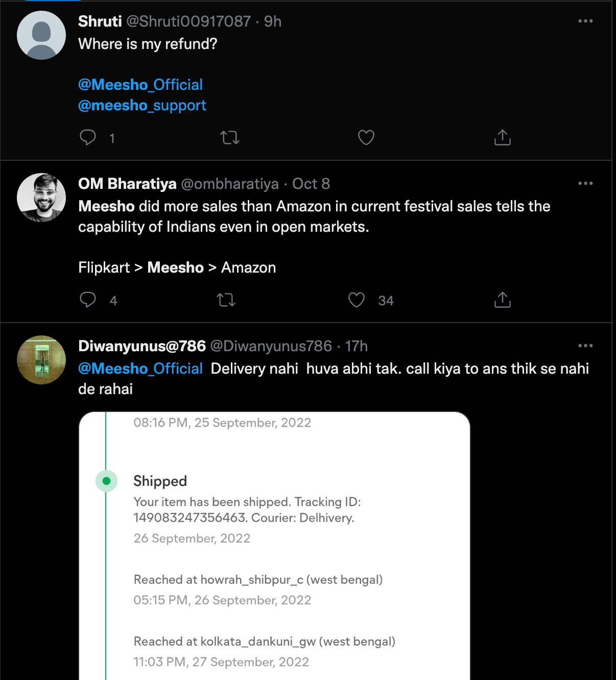Open more options on Shruti's tweet

click(585, 21)
